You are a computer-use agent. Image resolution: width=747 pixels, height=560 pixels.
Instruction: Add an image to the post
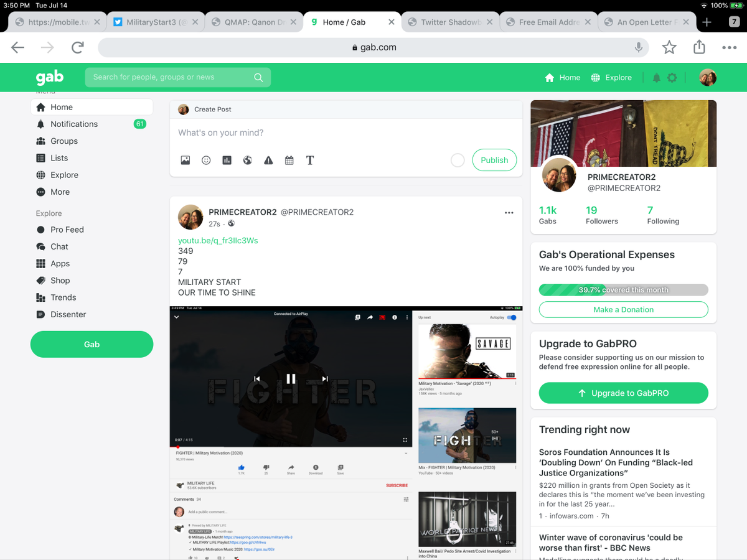[186, 160]
